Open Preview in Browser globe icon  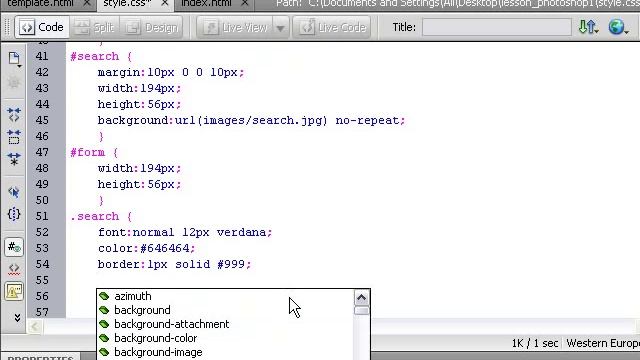coord(618,27)
